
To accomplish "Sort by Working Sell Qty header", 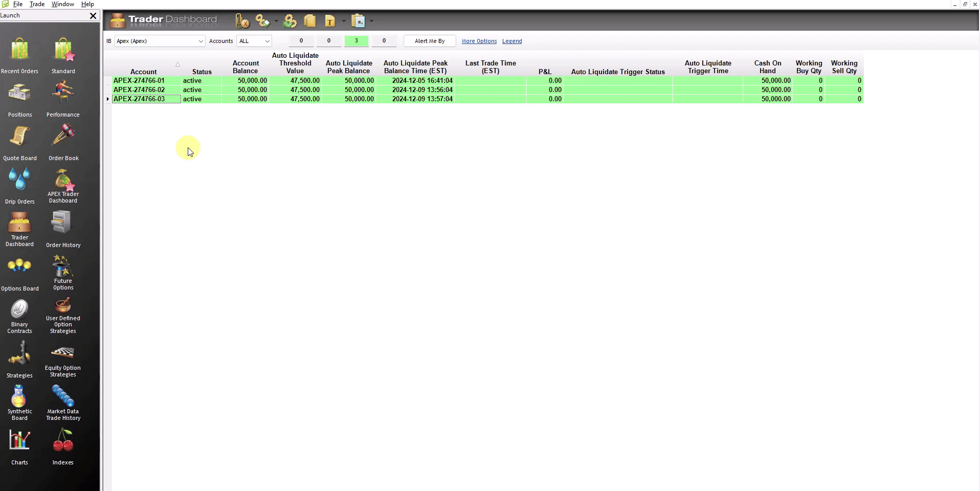I will [844, 67].
